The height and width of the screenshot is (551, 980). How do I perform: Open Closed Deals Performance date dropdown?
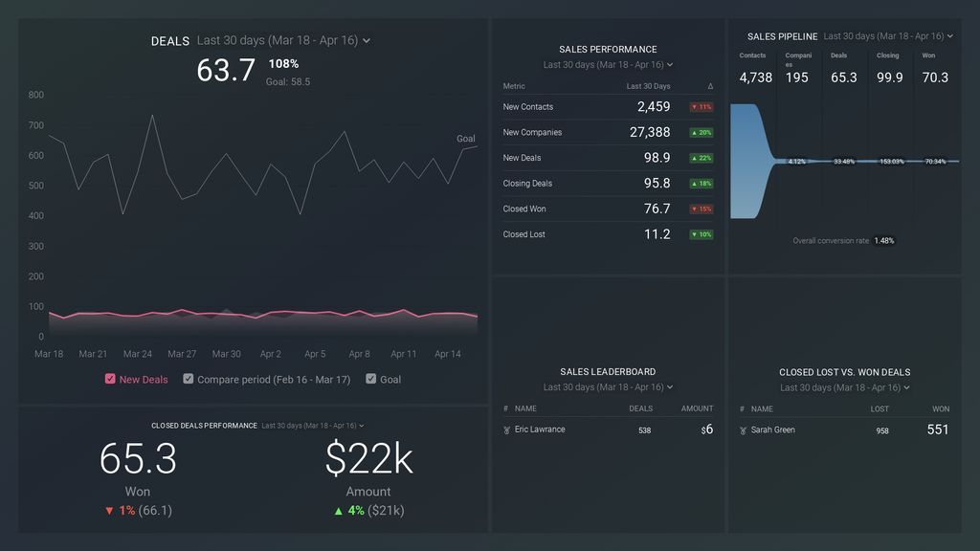point(313,426)
